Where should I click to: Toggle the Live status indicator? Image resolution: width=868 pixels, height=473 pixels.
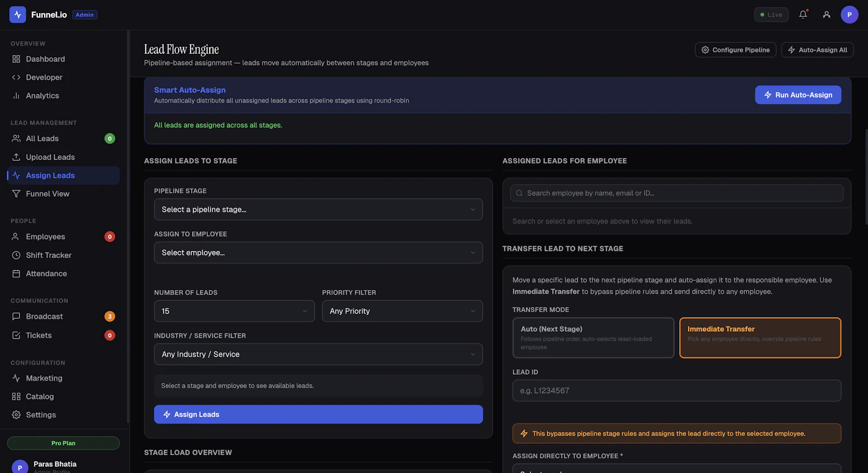[771, 15]
